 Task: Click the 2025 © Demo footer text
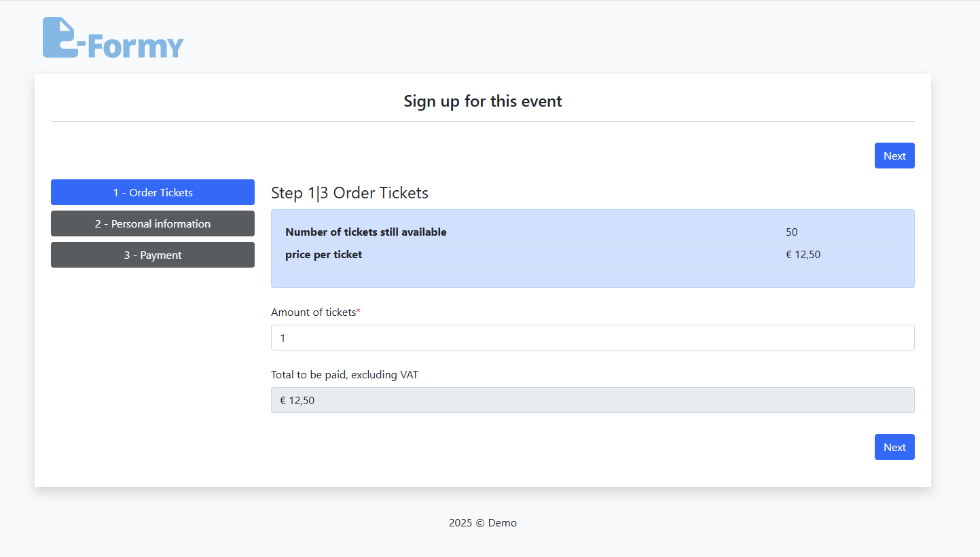coord(483,523)
